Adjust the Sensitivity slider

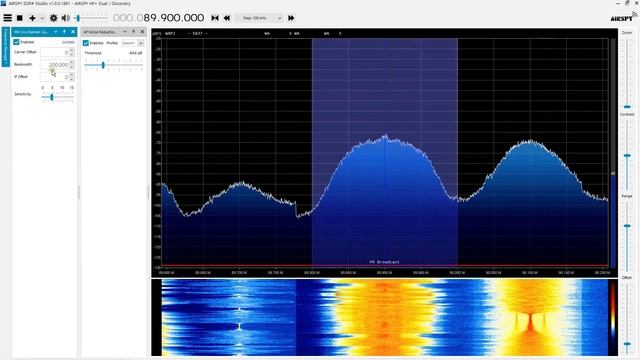(x=52, y=97)
